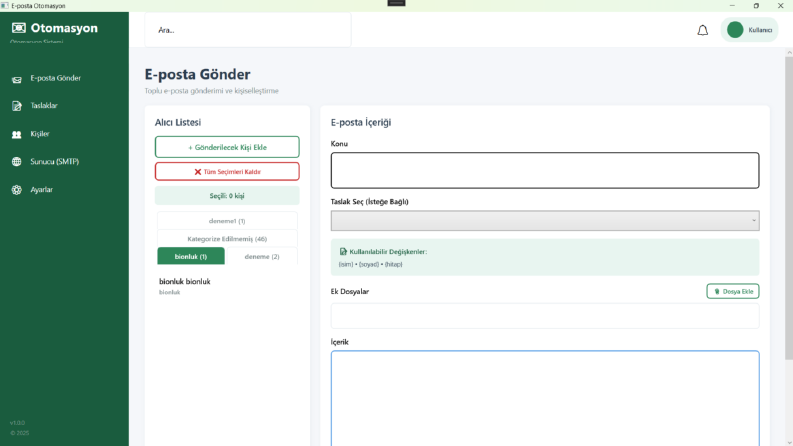Select the deneme1 (1) category tab

[227, 221]
